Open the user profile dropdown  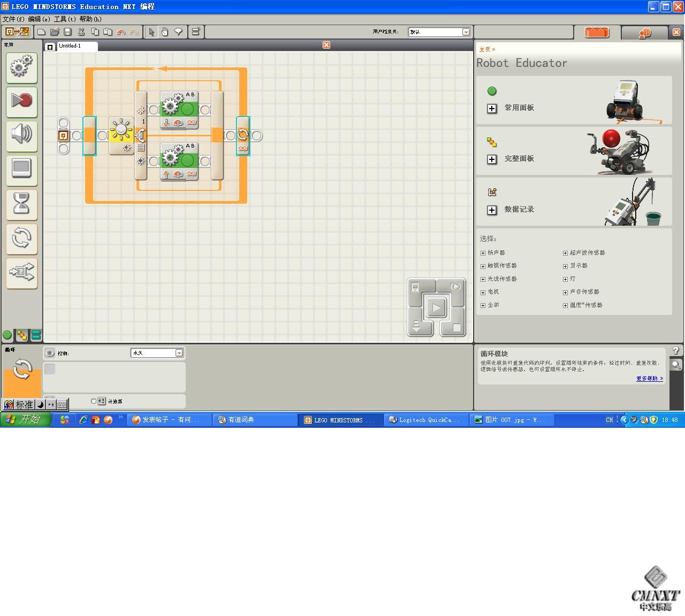click(x=466, y=32)
